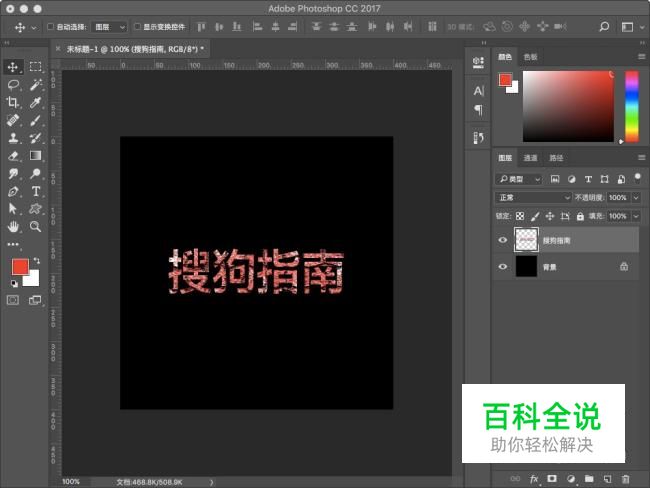Viewport: 650px width, 488px height.
Task: Delete the selected layer with trash icon
Action: (x=626, y=479)
